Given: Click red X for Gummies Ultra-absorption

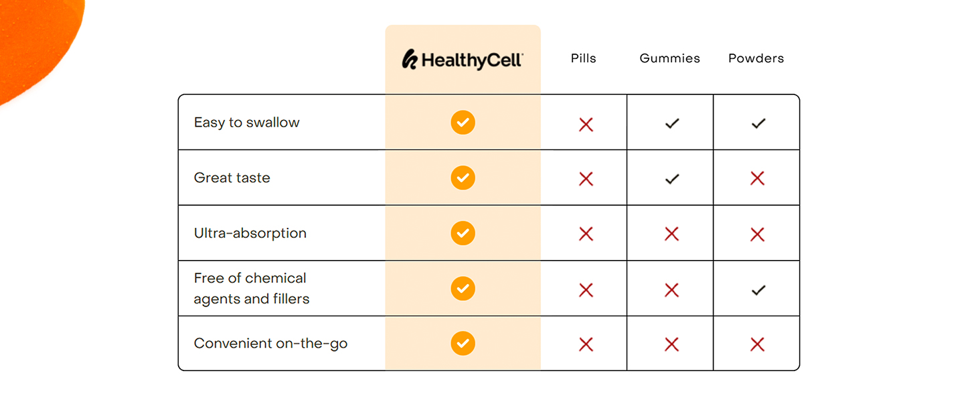Looking at the screenshot, I should click(x=671, y=234).
